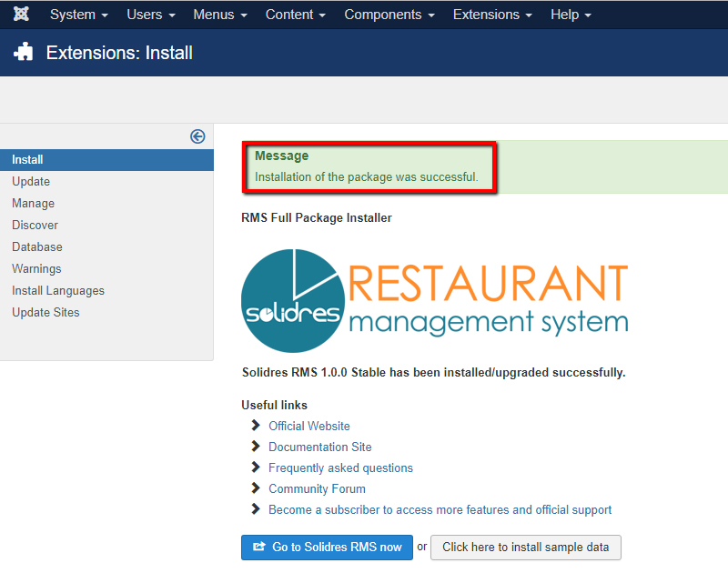Open the Content menu
The width and height of the screenshot is (728, 573).
tap(296, 15)
